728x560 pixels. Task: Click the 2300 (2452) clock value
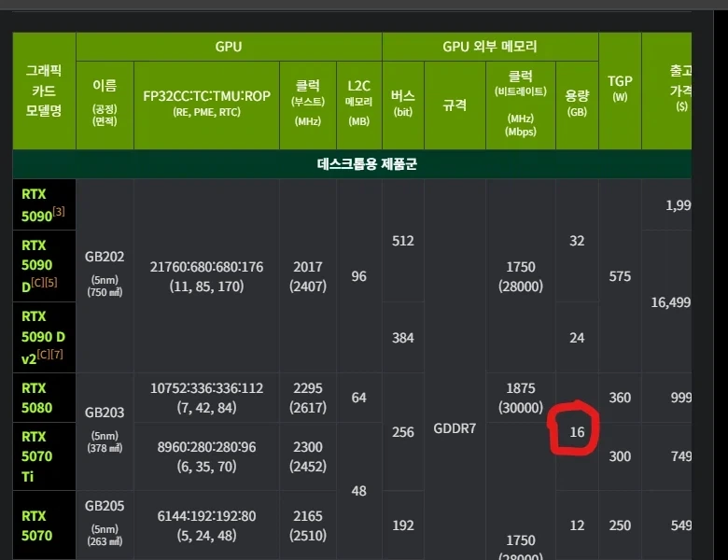point(308,456)
